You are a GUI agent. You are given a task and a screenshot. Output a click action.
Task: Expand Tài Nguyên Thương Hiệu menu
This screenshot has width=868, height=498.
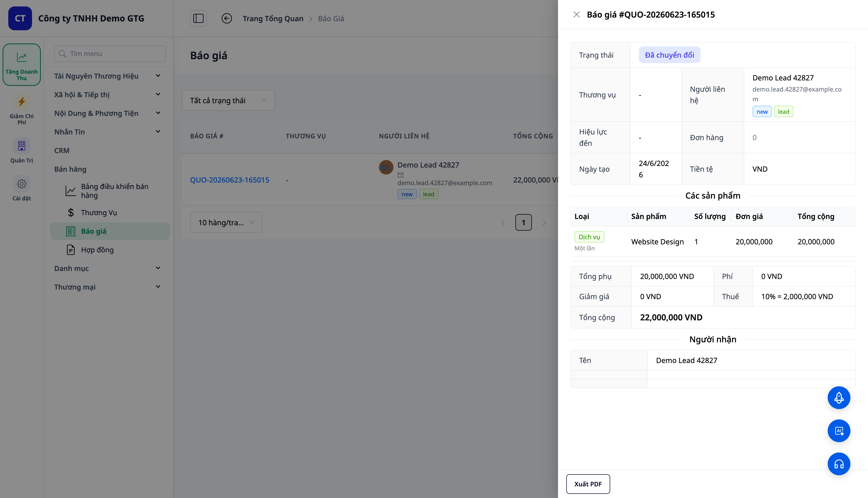click(x=107, y=76)
